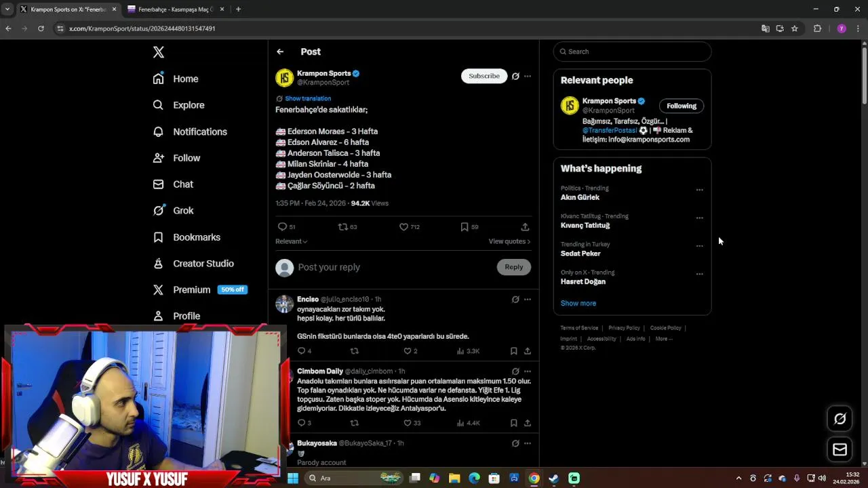Open Profile from the sidebar
868x488 pixels.
coord(176,316)
